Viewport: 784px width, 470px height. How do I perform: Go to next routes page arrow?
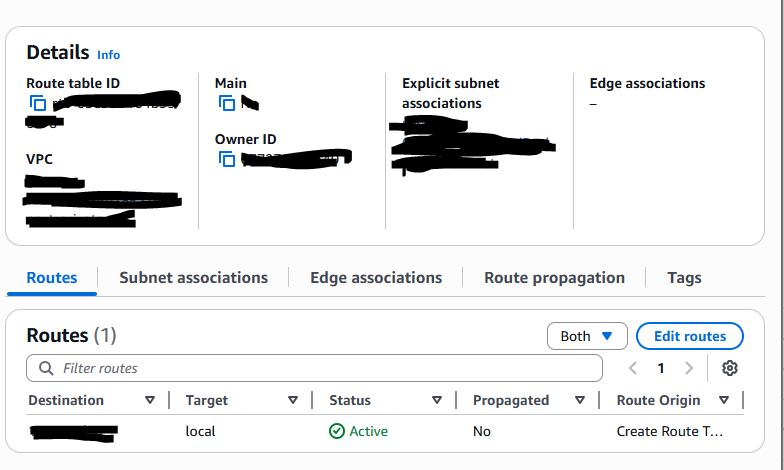pos(688,368)
